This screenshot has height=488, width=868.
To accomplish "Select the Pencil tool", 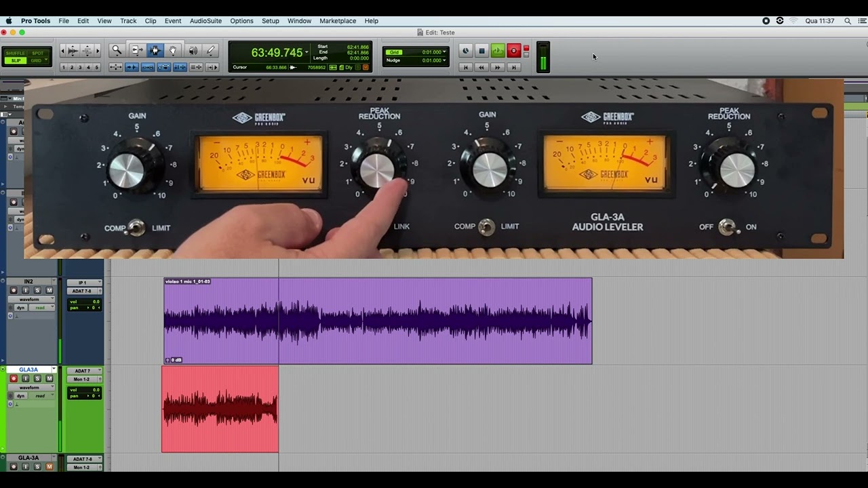I will (x=211, y=50).
